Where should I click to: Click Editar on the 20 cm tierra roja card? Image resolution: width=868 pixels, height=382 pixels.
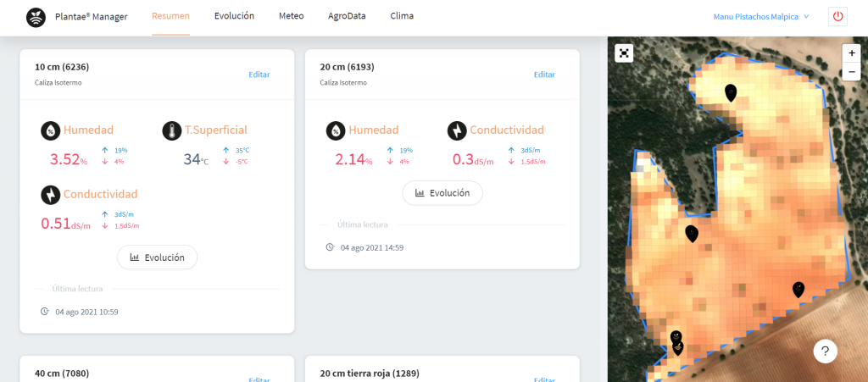544,379
